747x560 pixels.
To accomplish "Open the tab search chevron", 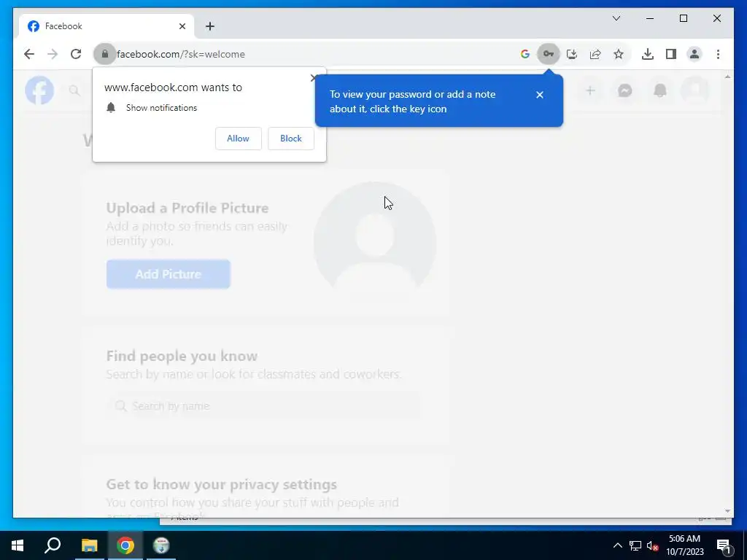I will pos(616,18).
